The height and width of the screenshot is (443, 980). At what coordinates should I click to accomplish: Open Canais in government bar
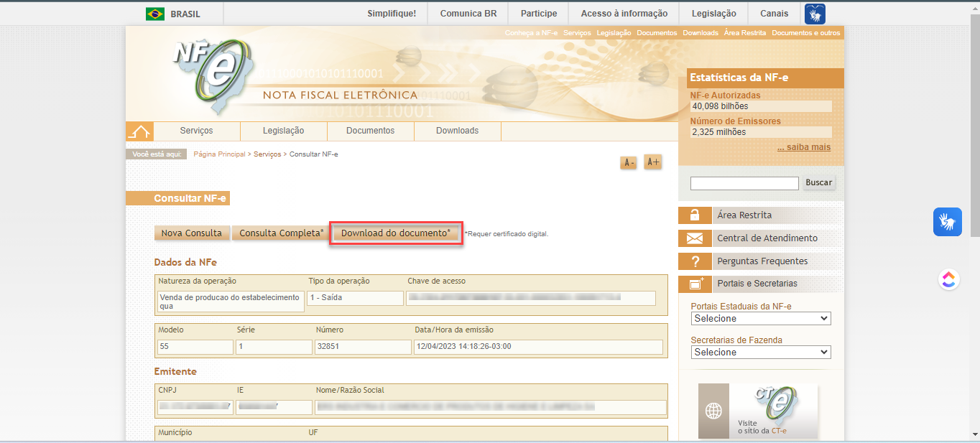tap(775, 14)
